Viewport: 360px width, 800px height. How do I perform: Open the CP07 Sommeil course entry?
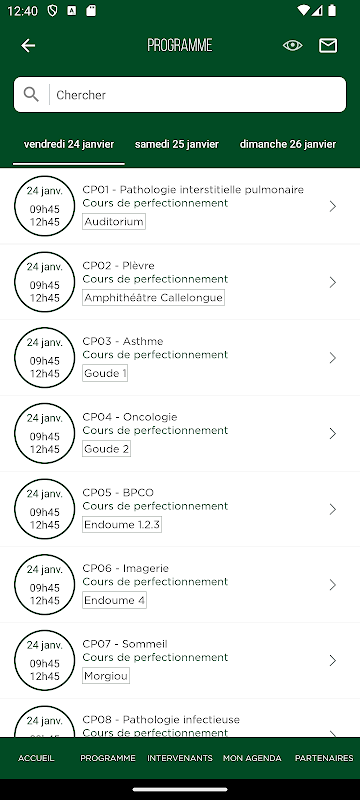point(180,661)
